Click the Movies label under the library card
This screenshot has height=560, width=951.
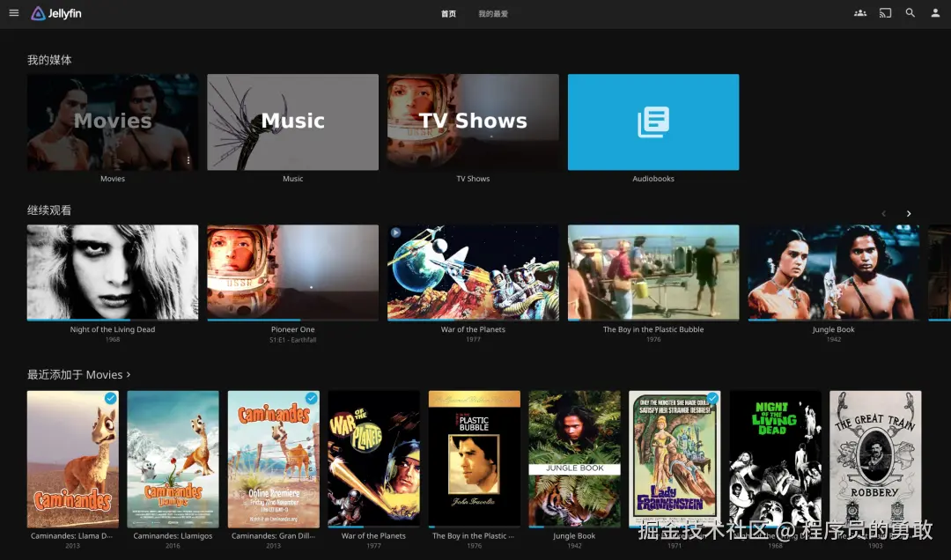[x=112, y=179]
